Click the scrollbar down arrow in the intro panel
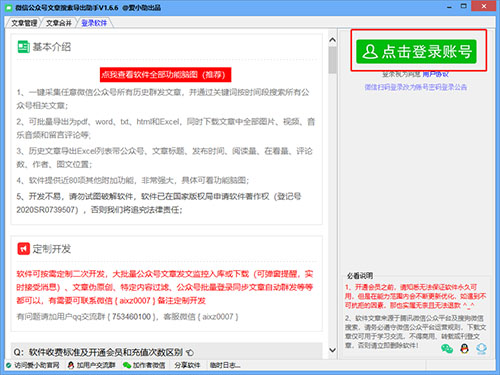The height and width of the screenshot is (375, 500). tap(332, 350)
